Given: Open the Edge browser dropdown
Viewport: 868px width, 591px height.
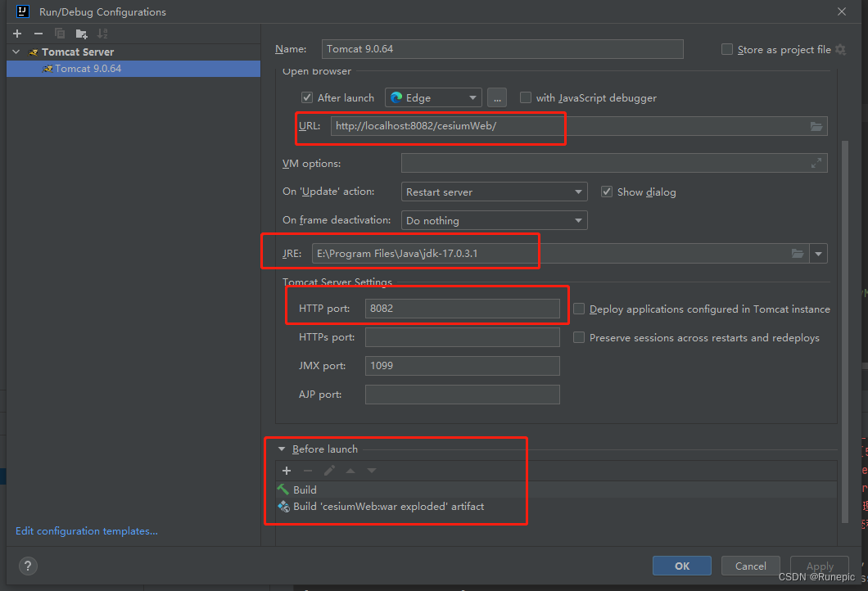Looking at the screenshot, I should pyautogui.click(x=433, y=98).
